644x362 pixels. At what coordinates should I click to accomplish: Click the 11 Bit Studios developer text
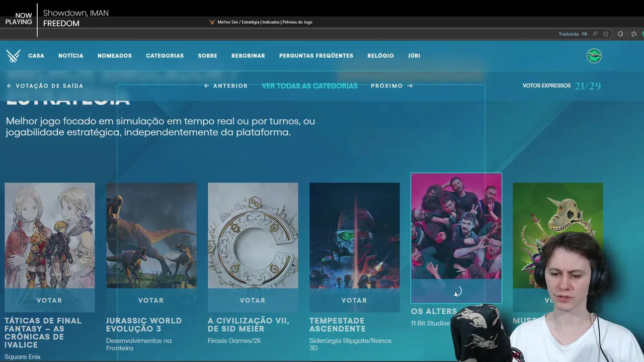430,323
